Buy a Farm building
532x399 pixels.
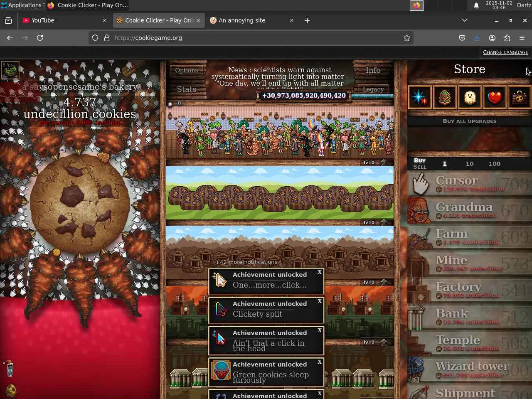click(470, 237)
